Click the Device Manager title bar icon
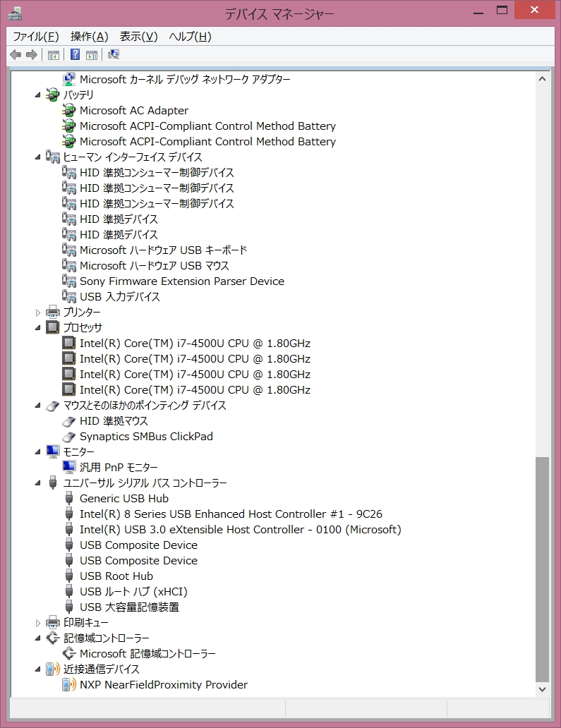This screenshot has width=561, height=728. pos(16,13)
